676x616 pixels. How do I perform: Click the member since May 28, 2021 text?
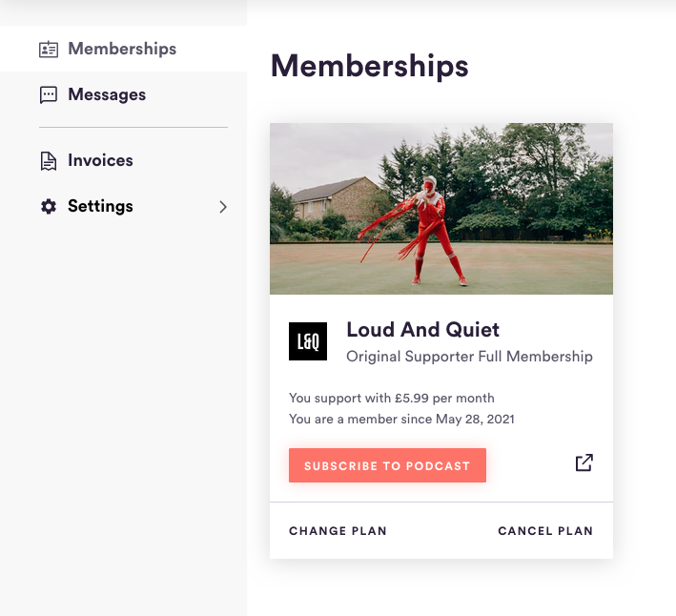[401, 419]
